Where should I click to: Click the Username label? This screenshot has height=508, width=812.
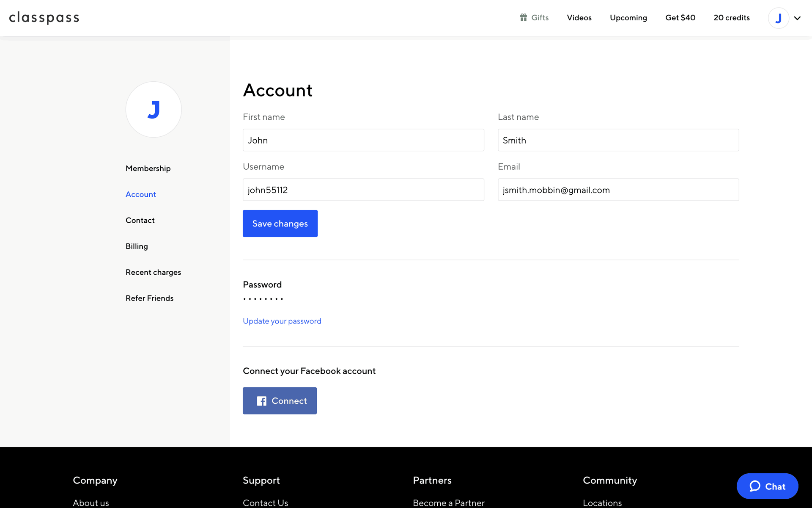[263, 166]
